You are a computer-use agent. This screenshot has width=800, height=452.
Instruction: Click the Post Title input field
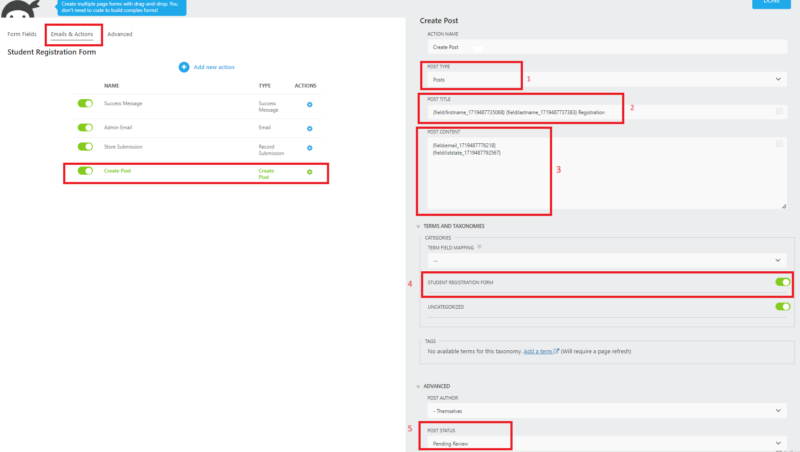tap(607, 112)
